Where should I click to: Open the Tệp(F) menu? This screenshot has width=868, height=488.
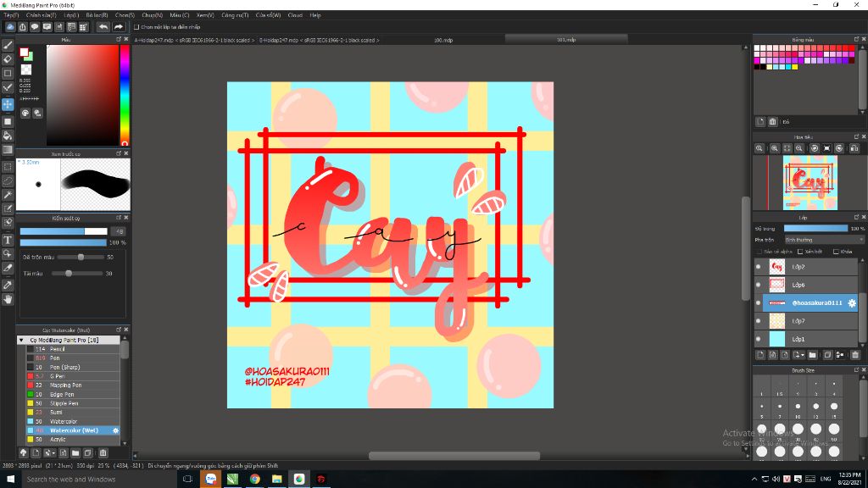pos(11,15)
